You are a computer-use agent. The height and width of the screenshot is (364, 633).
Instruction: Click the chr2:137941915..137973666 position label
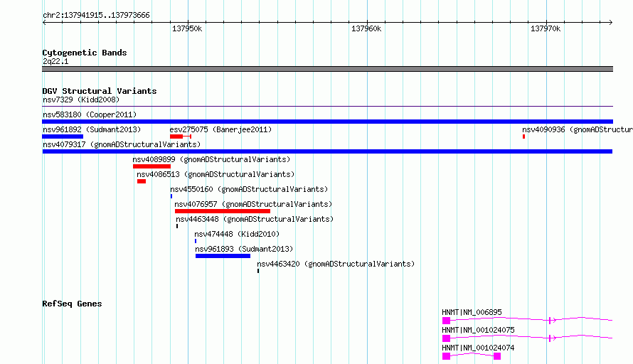pyautogui.click(x=96, y=16)
